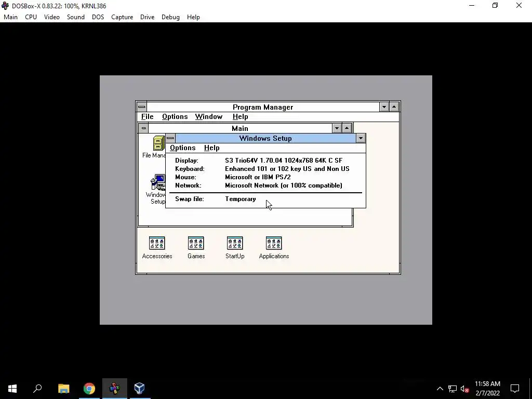532x399 pixels.
Task: Open DOSBox-X Video menu
Action: [x=52, y=17]
